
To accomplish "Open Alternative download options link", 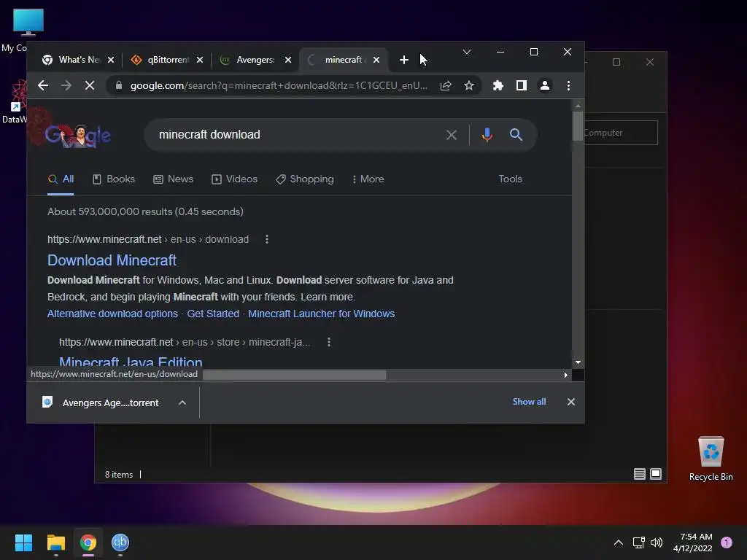I will coord(112,314).
